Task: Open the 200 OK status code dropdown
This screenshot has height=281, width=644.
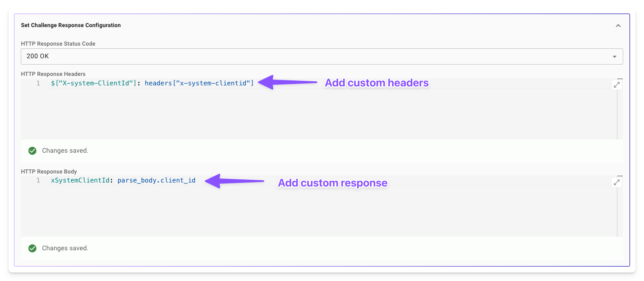Action: [322, 56]
